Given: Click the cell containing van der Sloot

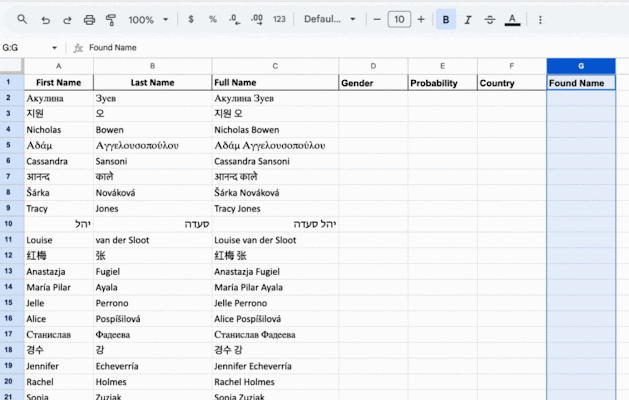Looking at the screenshot, I should point(152,240).
